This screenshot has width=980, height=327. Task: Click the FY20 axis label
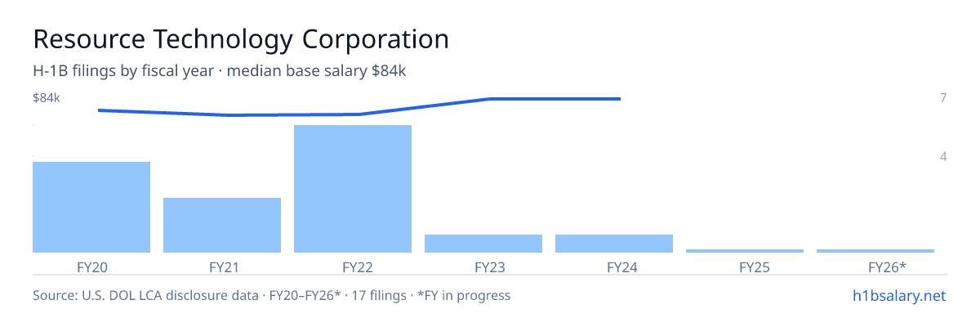(91, 267)
